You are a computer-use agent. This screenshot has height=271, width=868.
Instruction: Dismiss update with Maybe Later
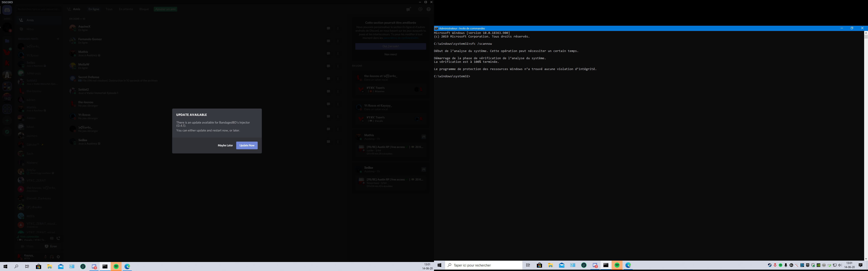coord(225,145)
